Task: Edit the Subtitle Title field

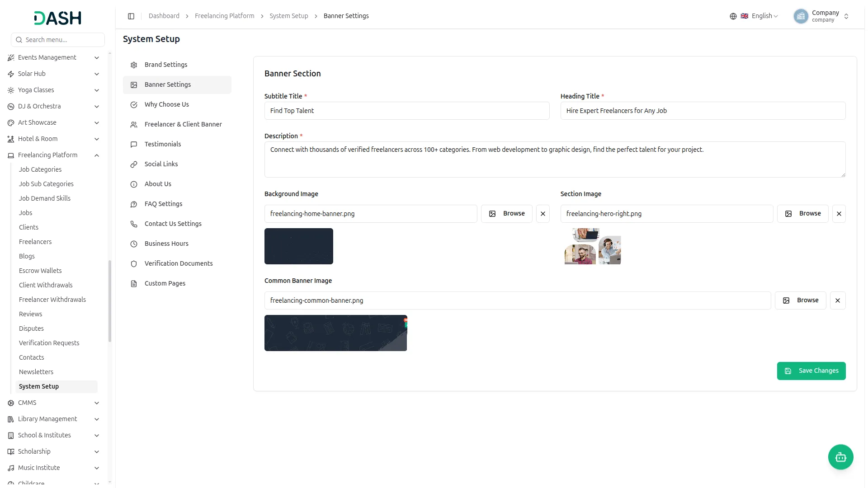Action: pos(407,111)
